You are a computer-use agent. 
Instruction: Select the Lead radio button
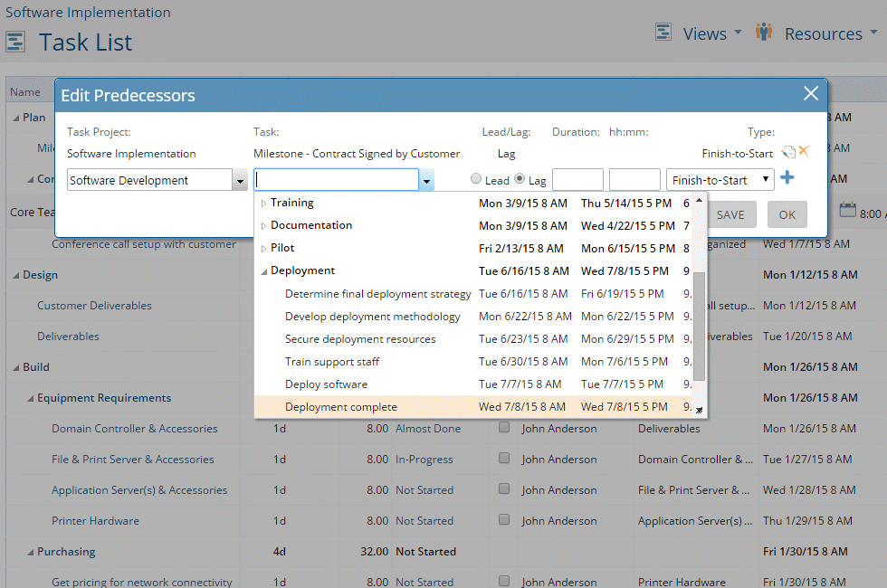click(474, 178)
